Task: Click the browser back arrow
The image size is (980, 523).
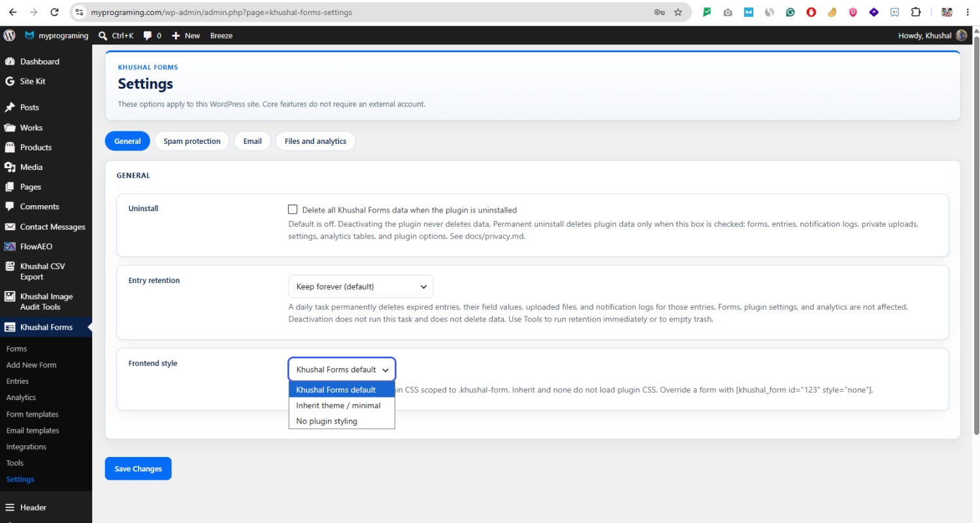Action: (x=12, y=12)
